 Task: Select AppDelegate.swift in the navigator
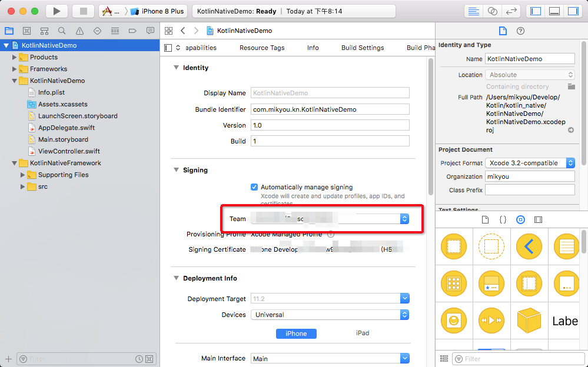tap(67, 128)
